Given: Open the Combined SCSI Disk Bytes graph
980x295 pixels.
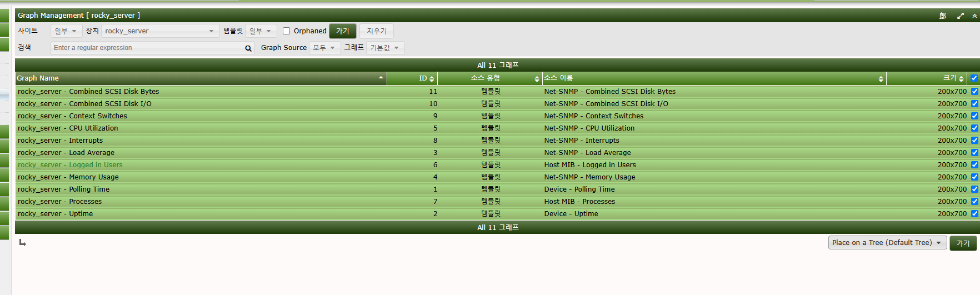Looking at the screenshot, I should point(88,92).
